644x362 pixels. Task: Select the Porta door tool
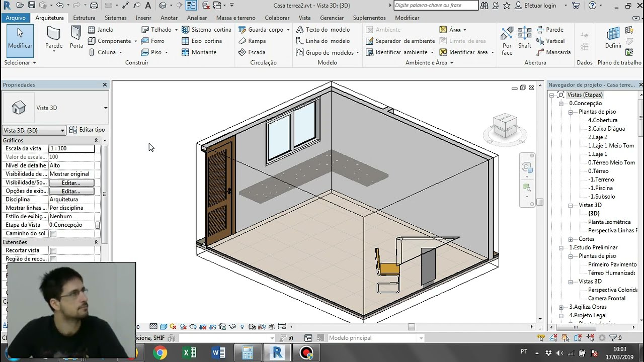pyautogui.click(x=76, y=38)
